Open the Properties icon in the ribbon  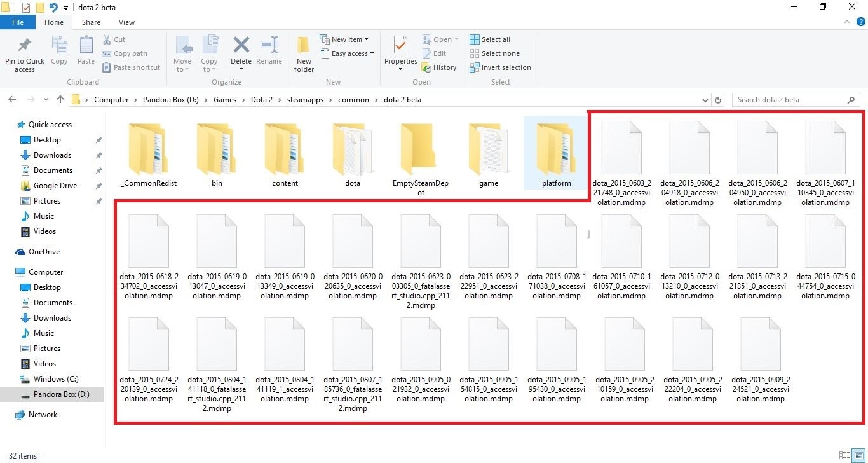(x=400, y=47)
